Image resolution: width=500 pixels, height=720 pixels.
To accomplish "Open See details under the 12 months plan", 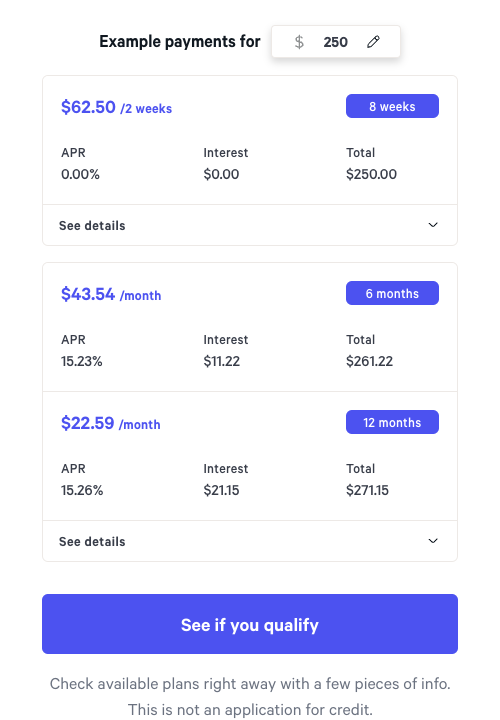I will [250, 541].
